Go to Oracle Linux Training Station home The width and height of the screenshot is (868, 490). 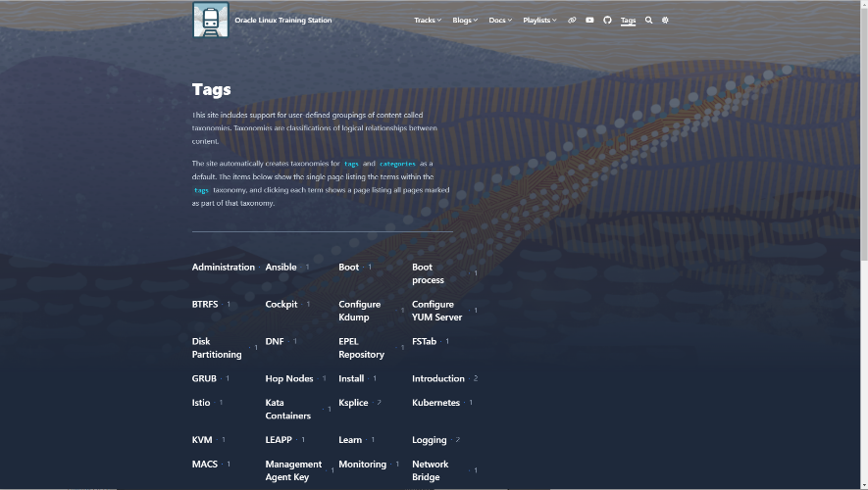point(282,20)
